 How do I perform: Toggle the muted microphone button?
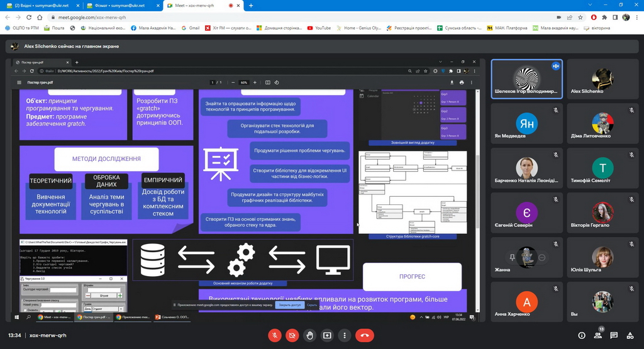click(x=274, y=336)
